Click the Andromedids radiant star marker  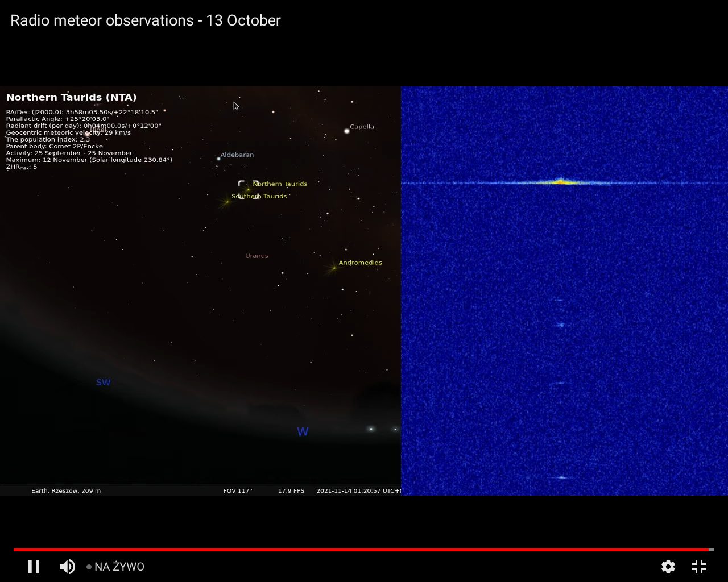(334, 268)
